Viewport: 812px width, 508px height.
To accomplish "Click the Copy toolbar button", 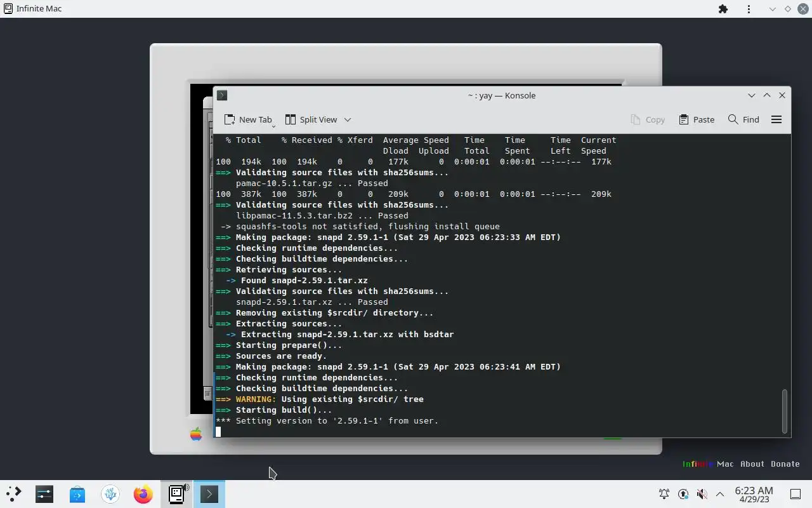I will point(648,119).
